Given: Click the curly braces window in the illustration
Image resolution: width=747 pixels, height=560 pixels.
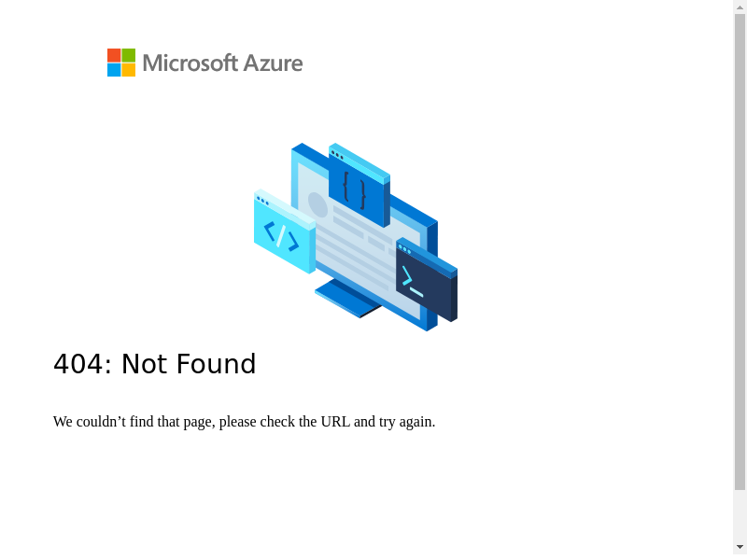Looking at the screenshot, I should (x=356, y=189).
